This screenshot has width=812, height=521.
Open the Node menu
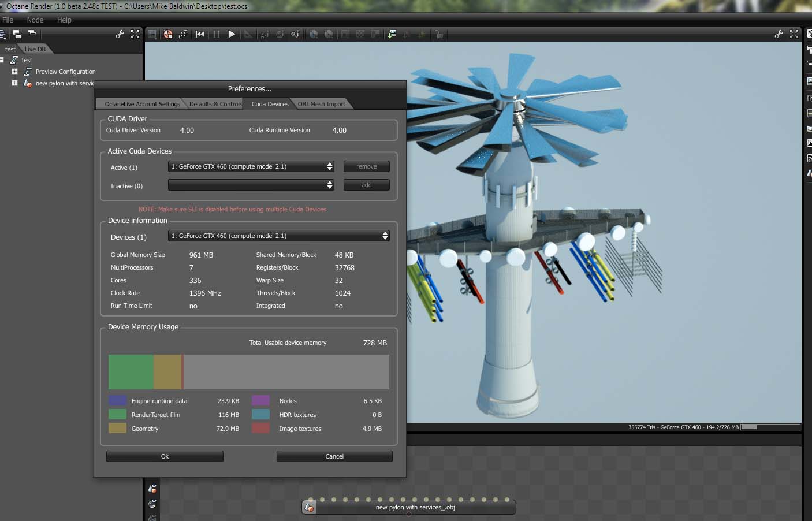[35, 20]
